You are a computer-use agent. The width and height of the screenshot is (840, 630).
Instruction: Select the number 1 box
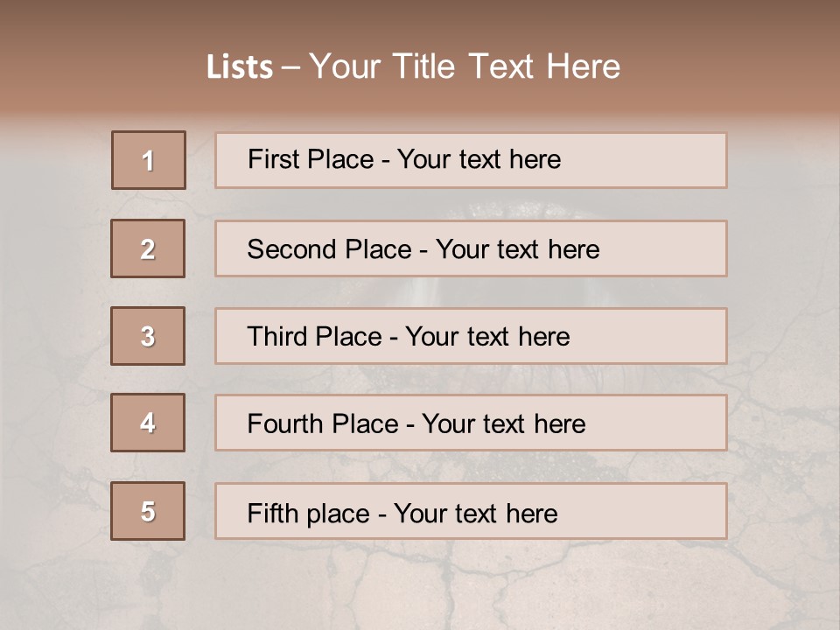149,160
